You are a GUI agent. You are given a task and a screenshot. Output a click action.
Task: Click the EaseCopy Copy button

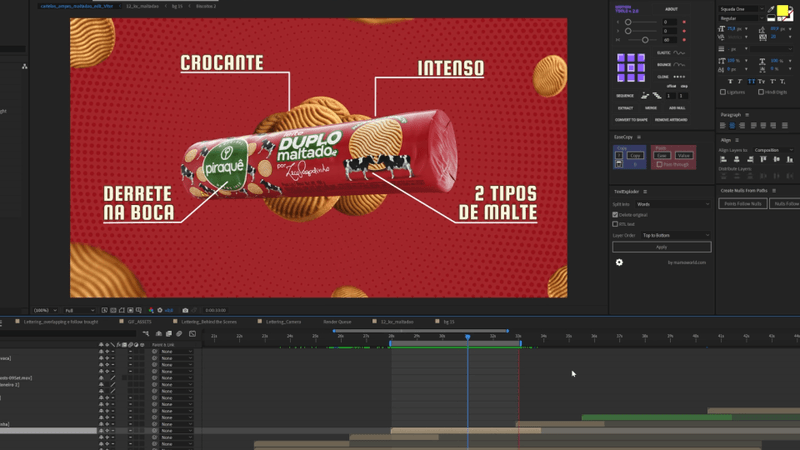pyautogui.click(x=635, y=155)
